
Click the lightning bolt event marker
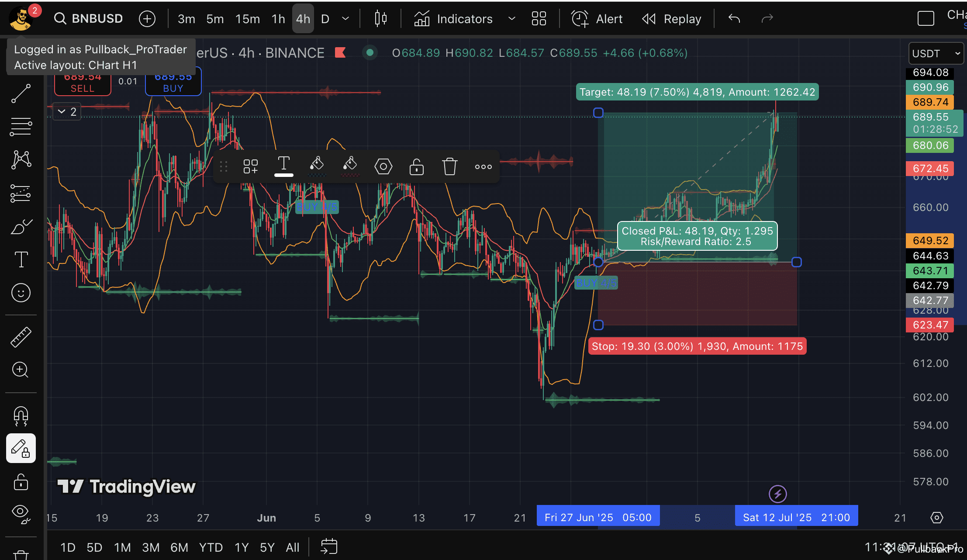pyautogui.click(x=778, y=494)
